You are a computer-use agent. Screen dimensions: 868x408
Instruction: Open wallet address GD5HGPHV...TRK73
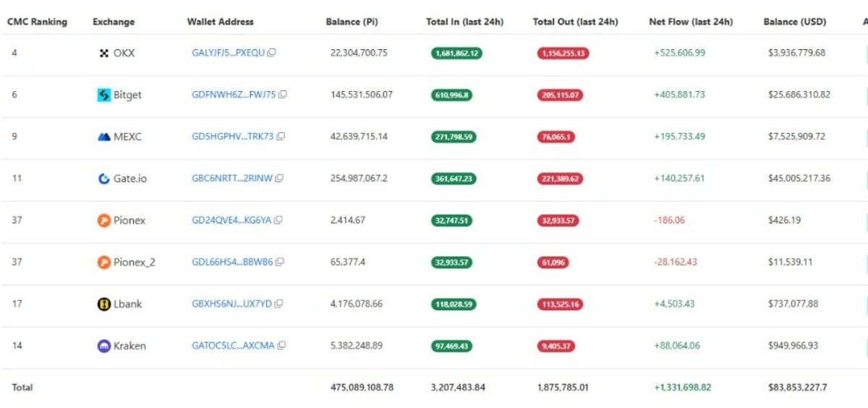point(233,137)
